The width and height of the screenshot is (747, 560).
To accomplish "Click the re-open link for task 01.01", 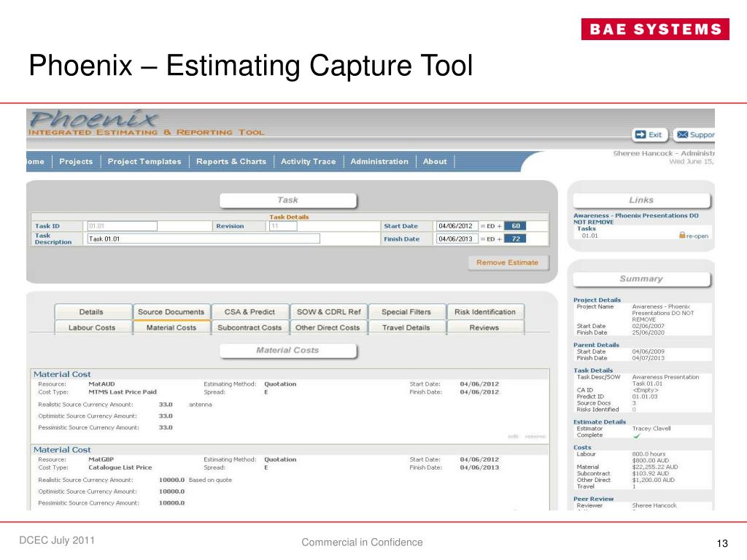I will coord(697,236).
